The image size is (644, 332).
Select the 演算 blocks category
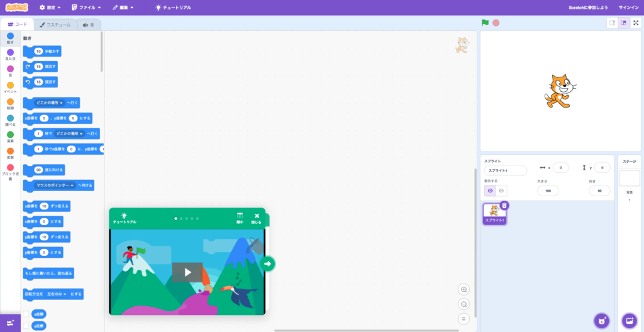10,137
